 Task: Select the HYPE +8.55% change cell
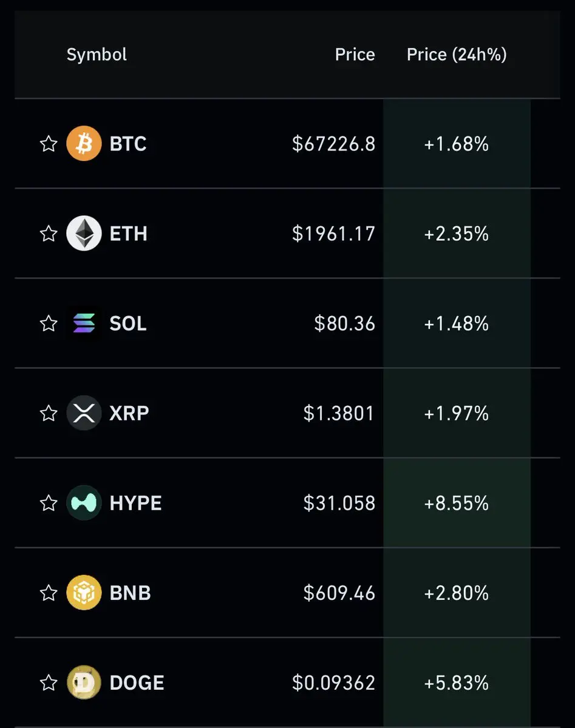click(456, 503)
